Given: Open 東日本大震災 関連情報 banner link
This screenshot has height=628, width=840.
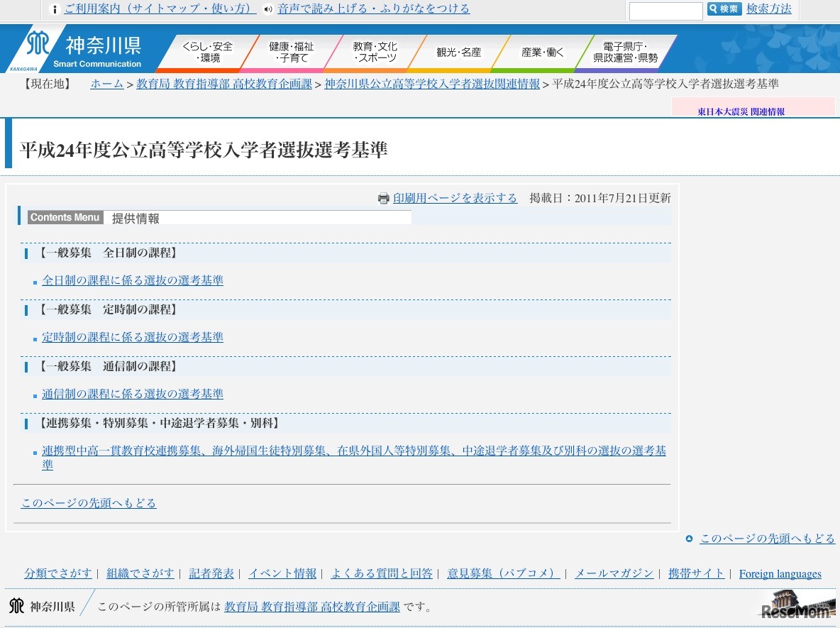Looking at the screenshot, I should tap(741, 111).
